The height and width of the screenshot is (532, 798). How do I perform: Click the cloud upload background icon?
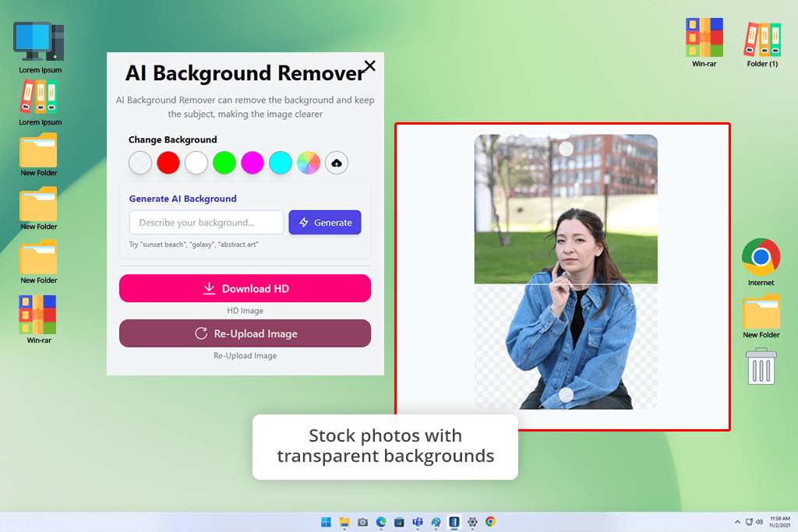click(337, 163)
